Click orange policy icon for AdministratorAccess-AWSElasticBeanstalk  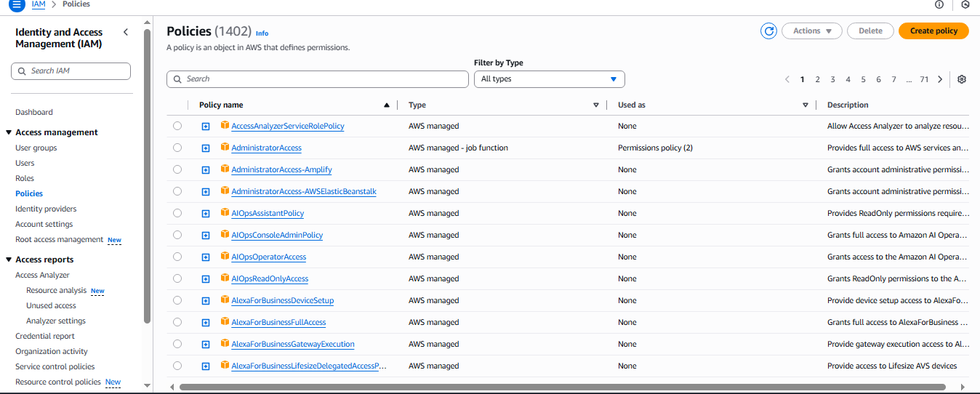point(225,191)
